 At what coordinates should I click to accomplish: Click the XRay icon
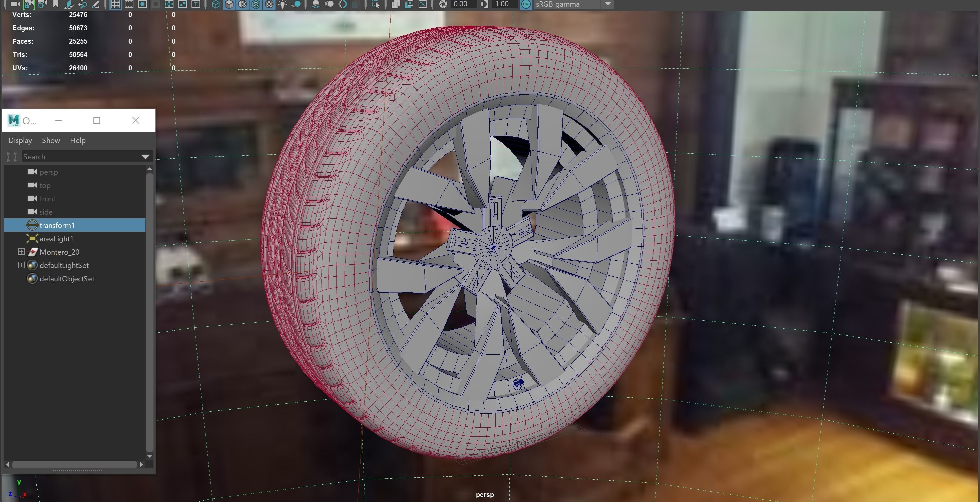click(396, 4)
